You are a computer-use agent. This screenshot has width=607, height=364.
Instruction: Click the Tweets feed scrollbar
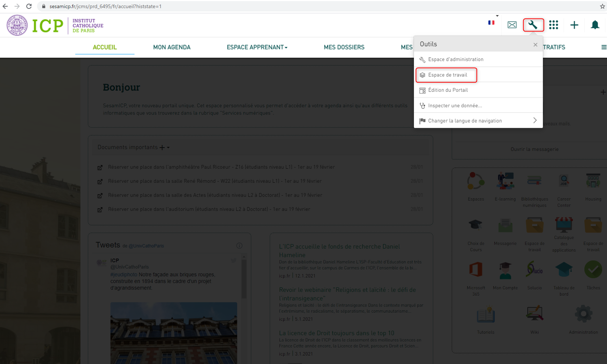[244, 279]
